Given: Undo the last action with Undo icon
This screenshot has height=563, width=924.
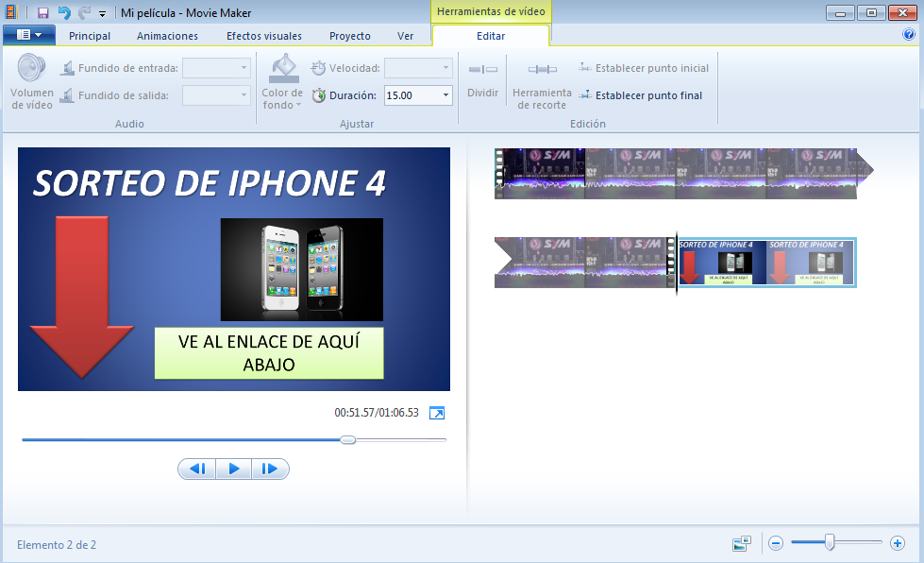Looking at the screenshot, I should [64, 13].
